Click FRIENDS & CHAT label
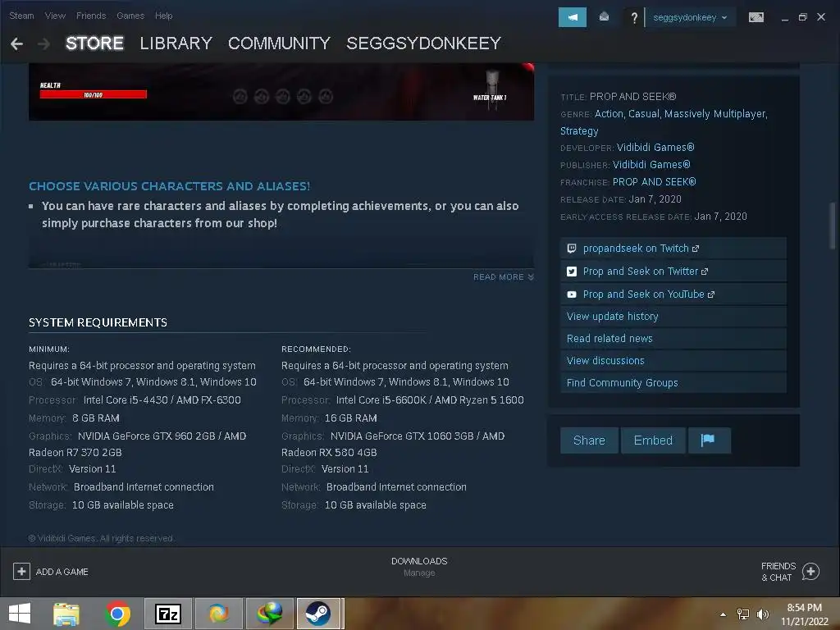Image resolution: width=840 pixels, height=630 pixels. 778,572
